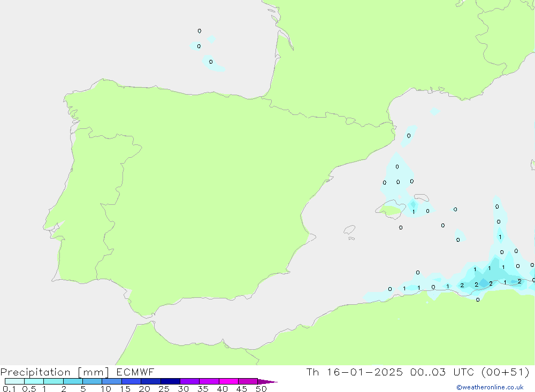Select the 25–30 mm purple legend swatch
Image resolution: width=535 pixels, height=392 pixels.
(170, 381)
